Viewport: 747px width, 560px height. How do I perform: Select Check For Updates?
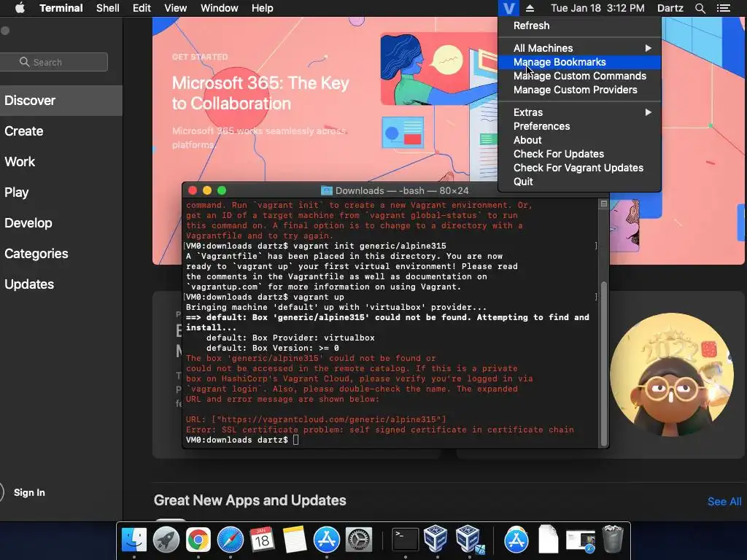point(579,154)
